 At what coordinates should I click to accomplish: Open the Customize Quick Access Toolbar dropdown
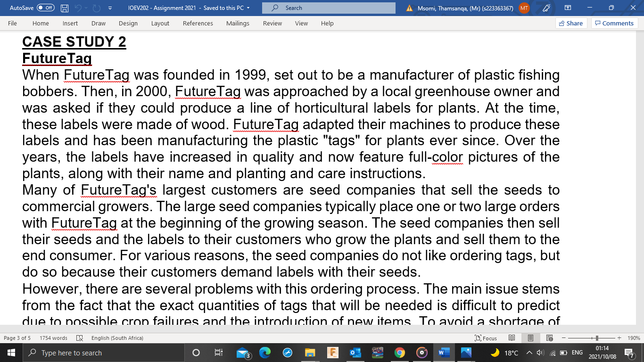(110, 8)
